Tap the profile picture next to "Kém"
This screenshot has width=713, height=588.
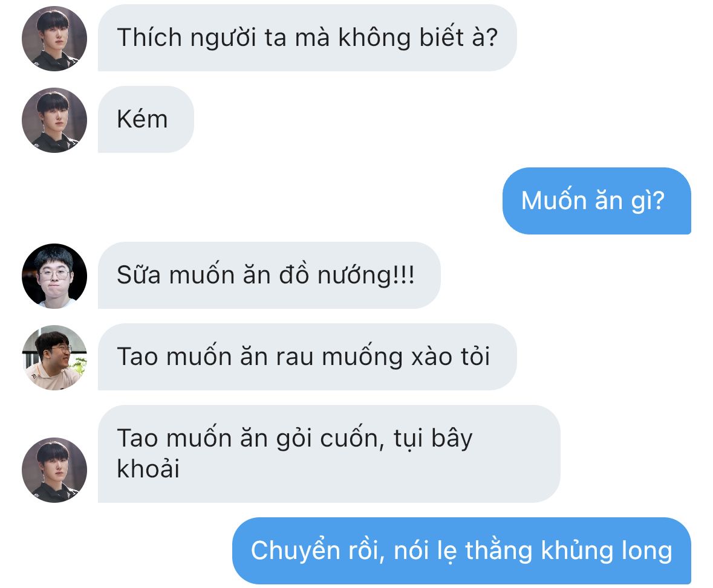pos(54,120)
